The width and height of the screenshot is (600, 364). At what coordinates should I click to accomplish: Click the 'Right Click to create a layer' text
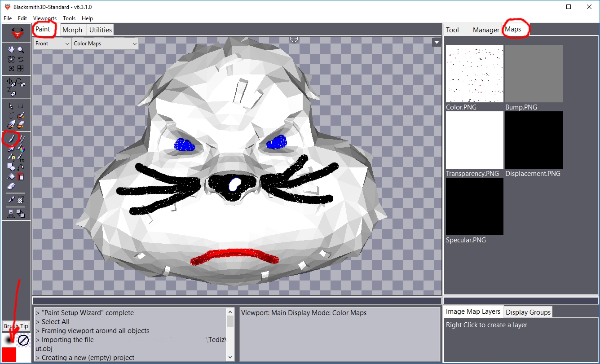(486, 325)
